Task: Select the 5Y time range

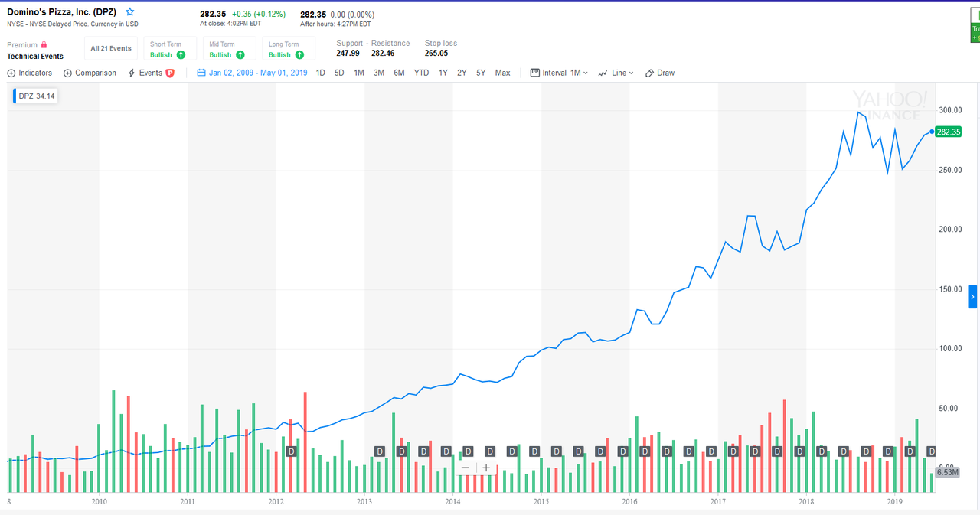Action: coord(481,73)
